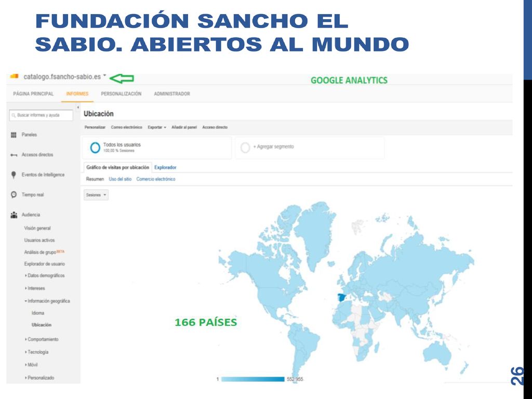532x399 pixels.
Task: Open the Comercio electrónico link
Action: click(x=156, y=179)
